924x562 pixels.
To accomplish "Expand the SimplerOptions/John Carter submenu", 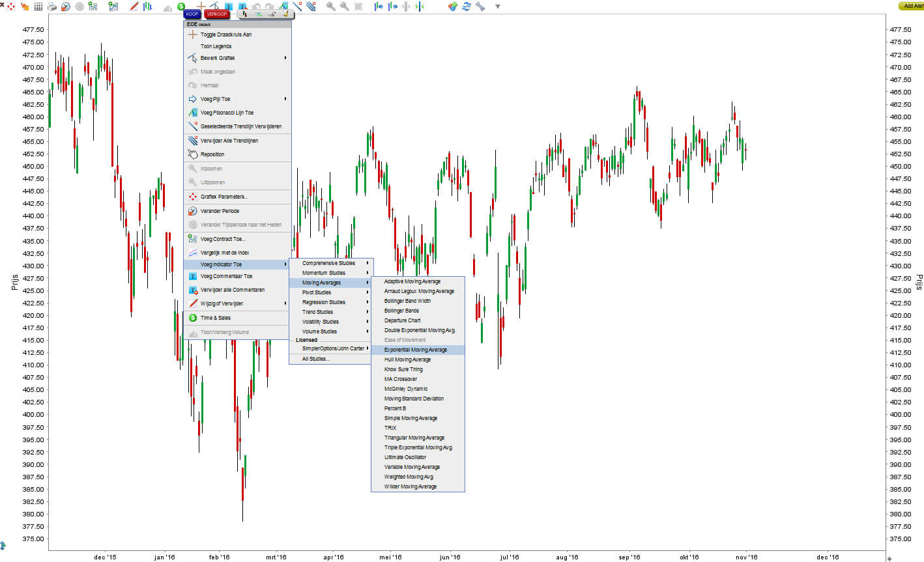I will (331, 348).
